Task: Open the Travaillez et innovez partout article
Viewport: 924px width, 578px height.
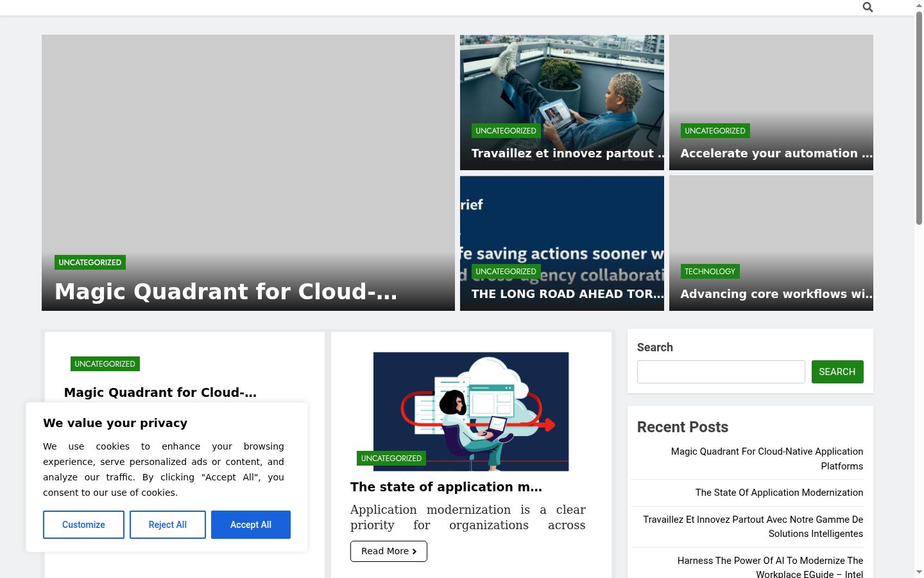Action: 568,153
